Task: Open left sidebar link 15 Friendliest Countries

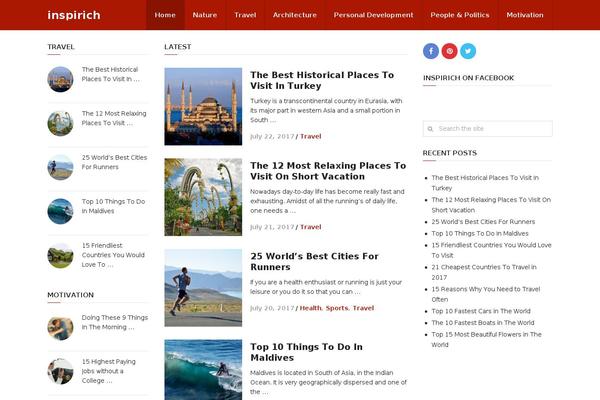Action: coord(113,255)
